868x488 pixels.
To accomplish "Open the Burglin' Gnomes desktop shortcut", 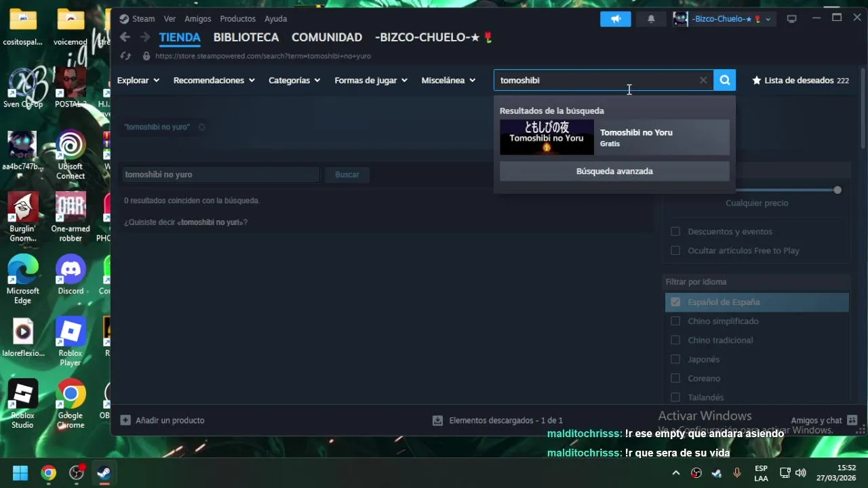I will (23, 217).
